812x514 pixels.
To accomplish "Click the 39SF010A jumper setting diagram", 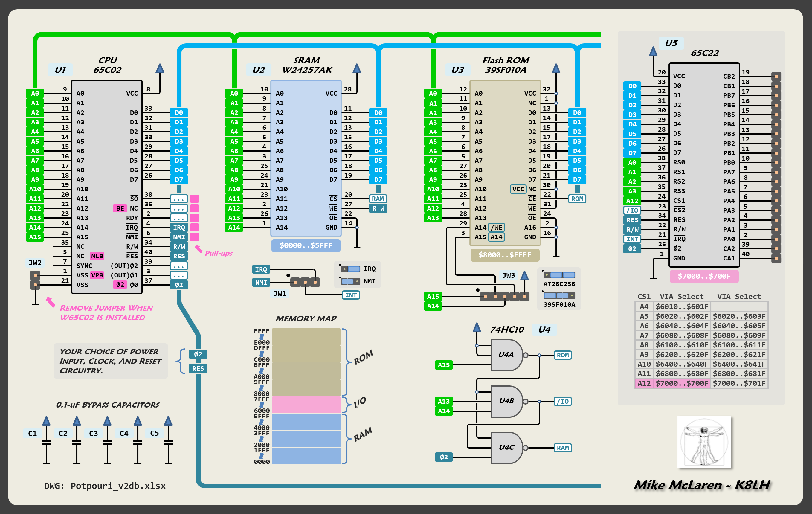I will 559,295.
